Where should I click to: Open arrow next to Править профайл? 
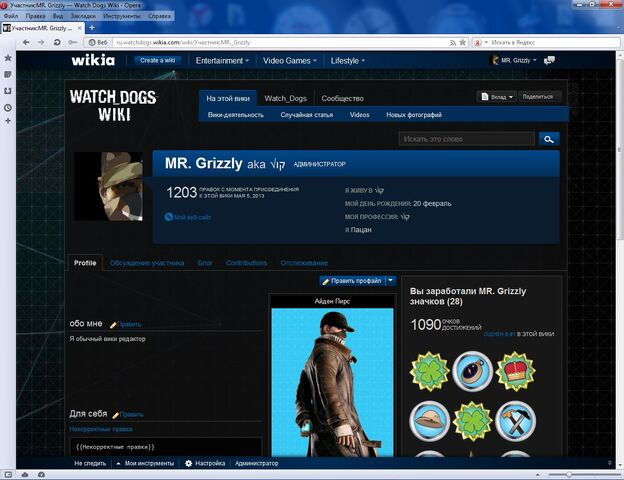[x=391, y=281]
